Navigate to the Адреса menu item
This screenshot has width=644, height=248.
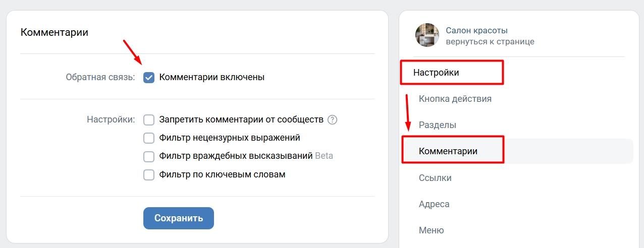[x=434, y=204]
